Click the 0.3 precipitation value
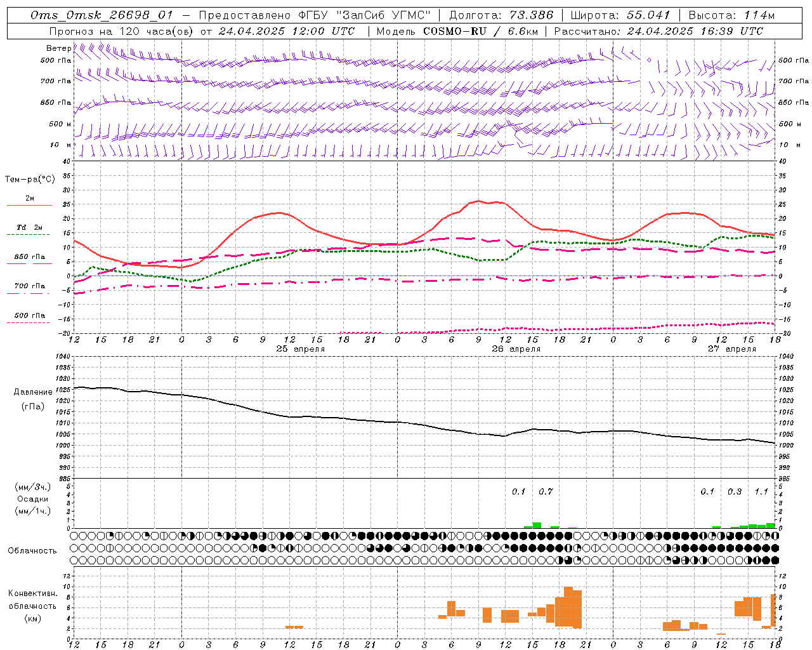Viewport: 812px width, 650px height. coord(734,491)
